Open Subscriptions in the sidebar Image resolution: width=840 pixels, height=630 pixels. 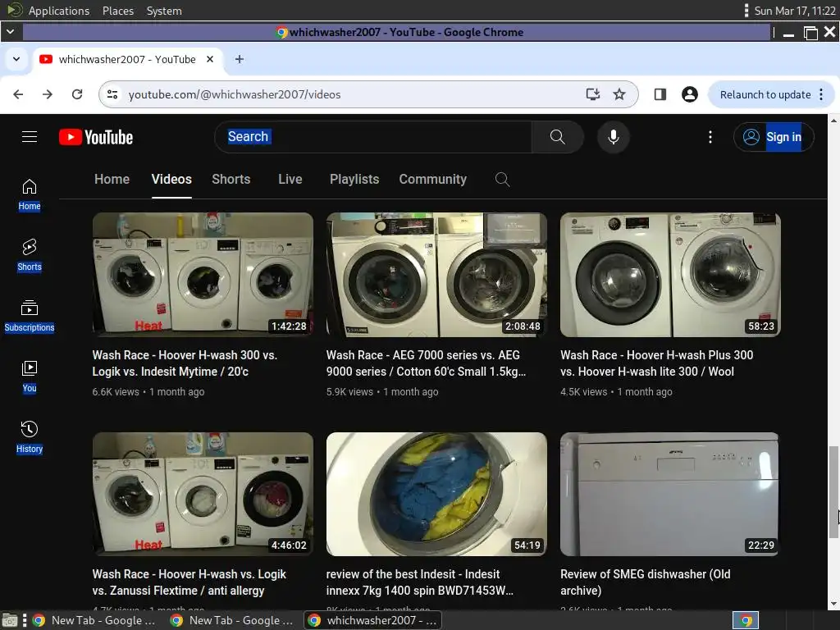[x=30, y=316]
